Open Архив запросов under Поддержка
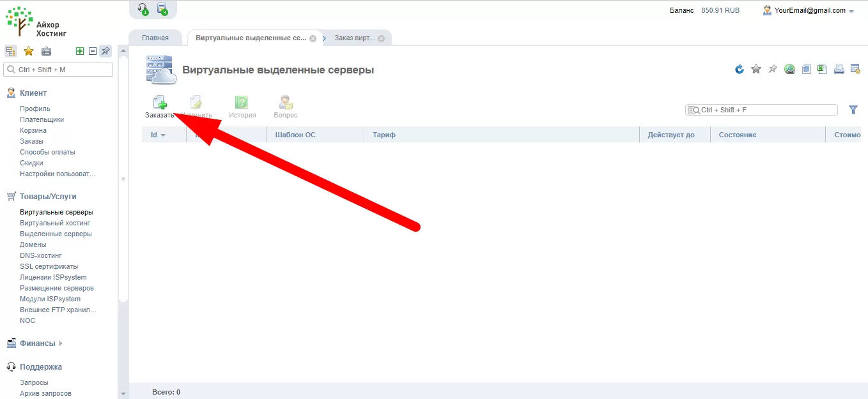Viewport: 868px width, 399px height. [45, 393]
